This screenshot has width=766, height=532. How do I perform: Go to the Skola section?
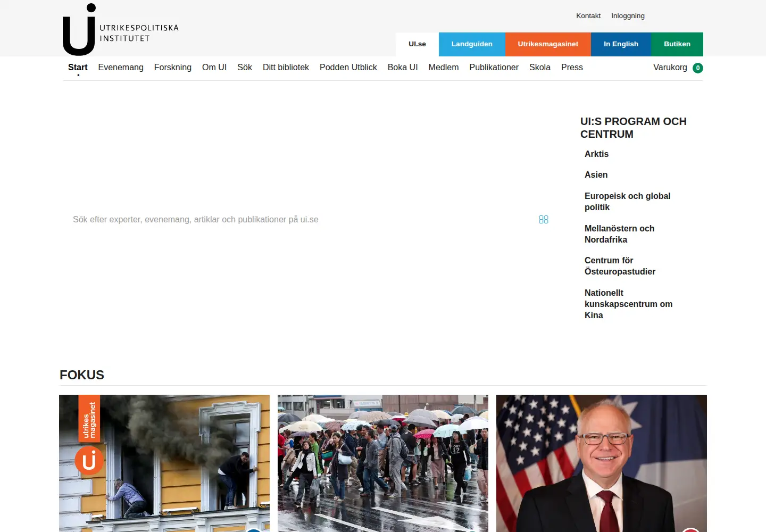tap(540, 68)
